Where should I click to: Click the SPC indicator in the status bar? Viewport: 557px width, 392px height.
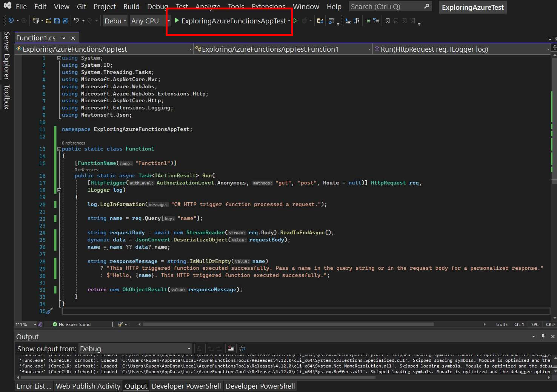tap(535, 324)
